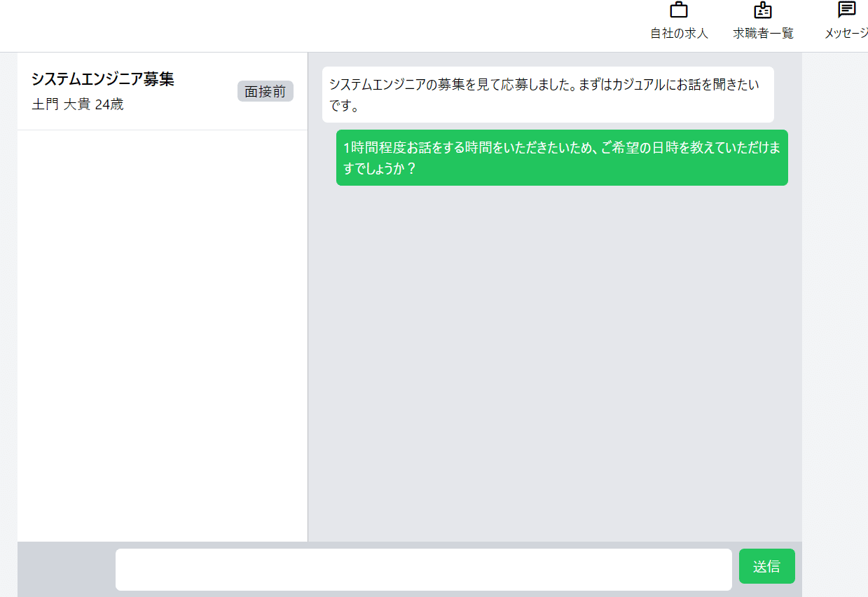Click the speech bubble icon for メッセージ
868x597 pixels.
coord(847,11)
